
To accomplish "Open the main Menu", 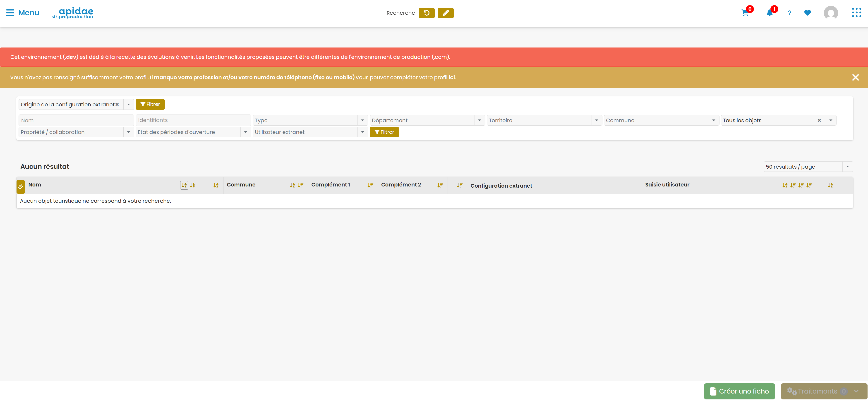I will pos(23,13).
